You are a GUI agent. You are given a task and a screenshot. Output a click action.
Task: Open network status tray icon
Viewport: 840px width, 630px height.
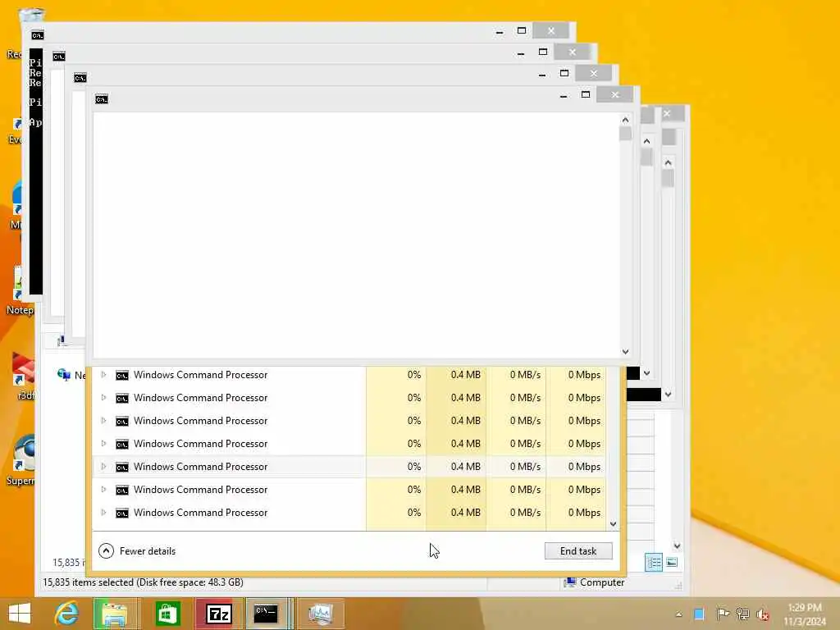[742, 614]
